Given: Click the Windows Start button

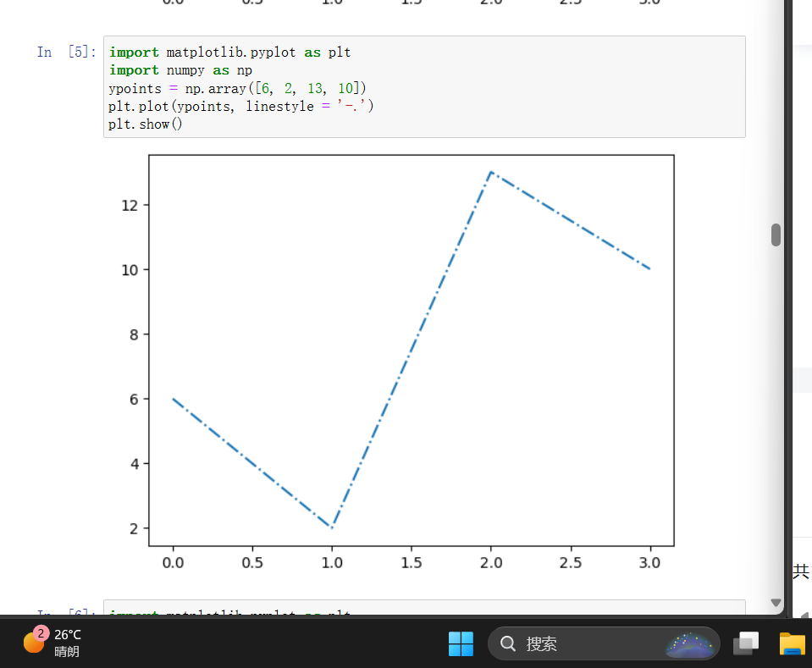Looking at the screenshot, I should point(461,643).
